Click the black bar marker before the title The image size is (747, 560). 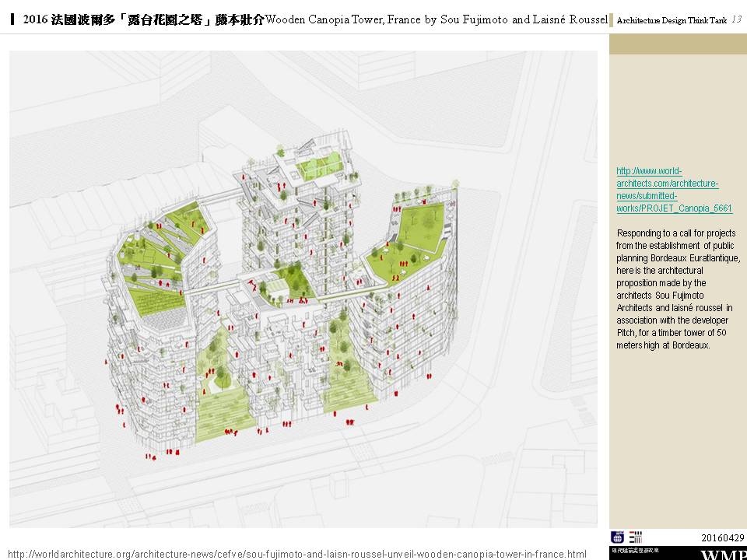[x=12, y=19]
